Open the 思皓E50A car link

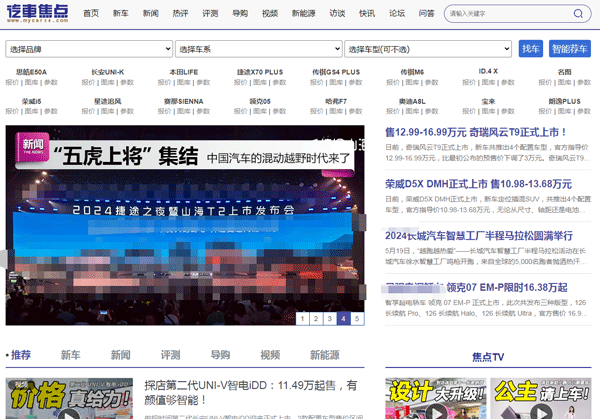[31, 72]
